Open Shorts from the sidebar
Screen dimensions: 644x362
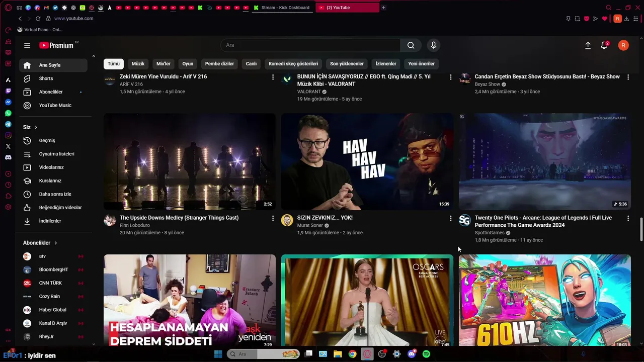(53, 78)
